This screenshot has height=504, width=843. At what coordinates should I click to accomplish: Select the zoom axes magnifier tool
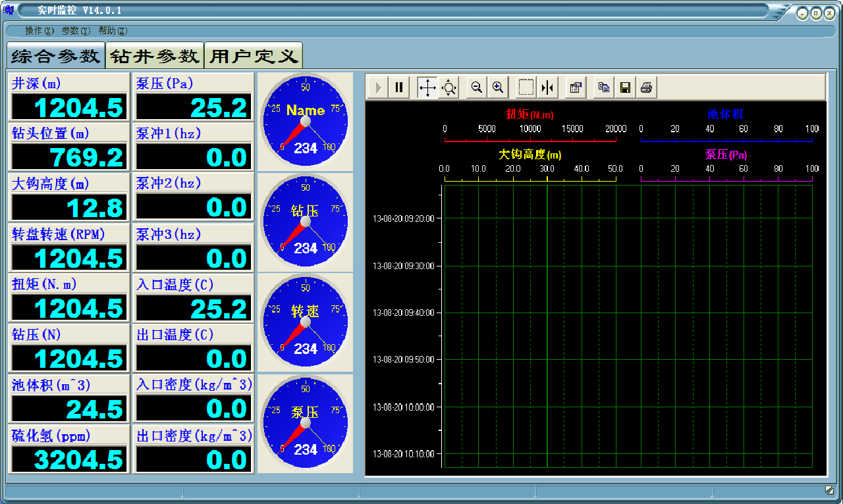coord(449,88)
